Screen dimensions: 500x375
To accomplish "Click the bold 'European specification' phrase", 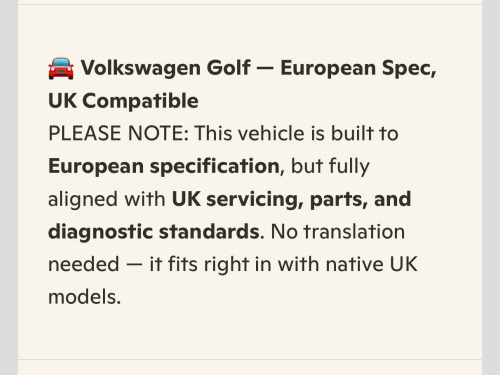I will pos(164,167).
